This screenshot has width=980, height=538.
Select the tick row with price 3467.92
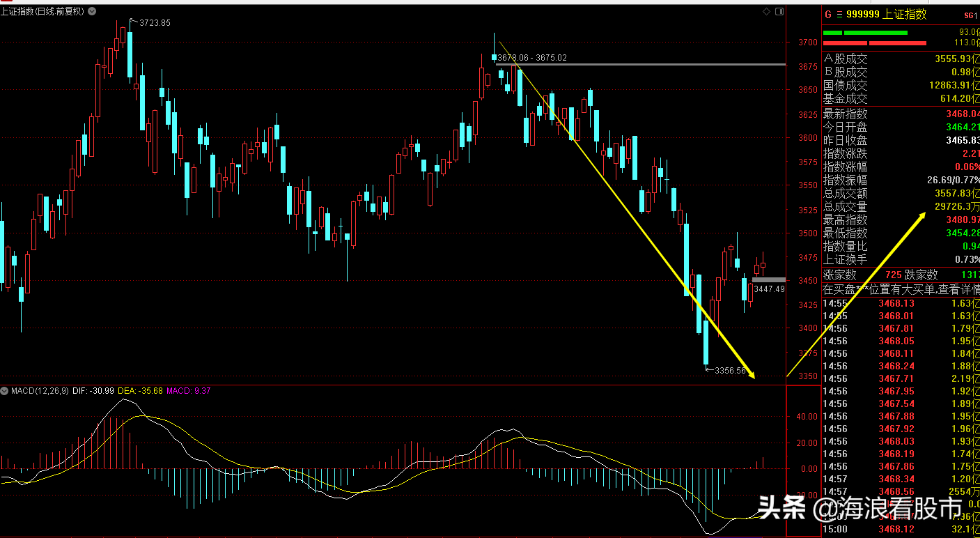point(901,429)
